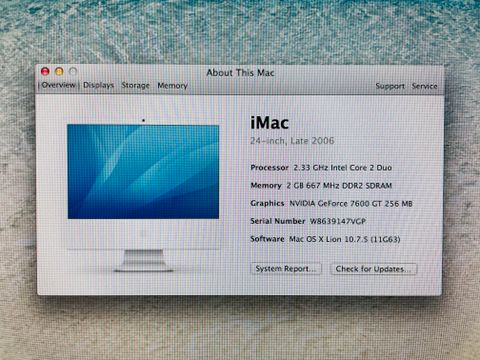Minimize window with the yellow button

click(x=59, y=71)
